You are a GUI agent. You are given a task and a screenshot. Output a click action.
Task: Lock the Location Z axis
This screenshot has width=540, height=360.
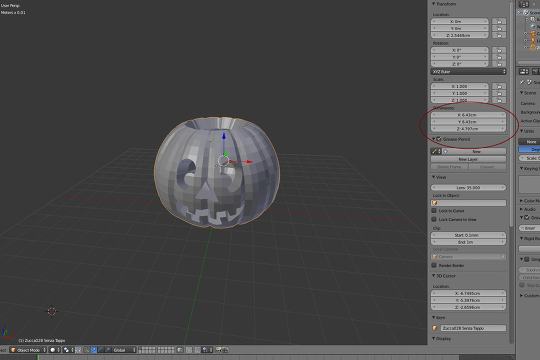(x=499, y=35)
